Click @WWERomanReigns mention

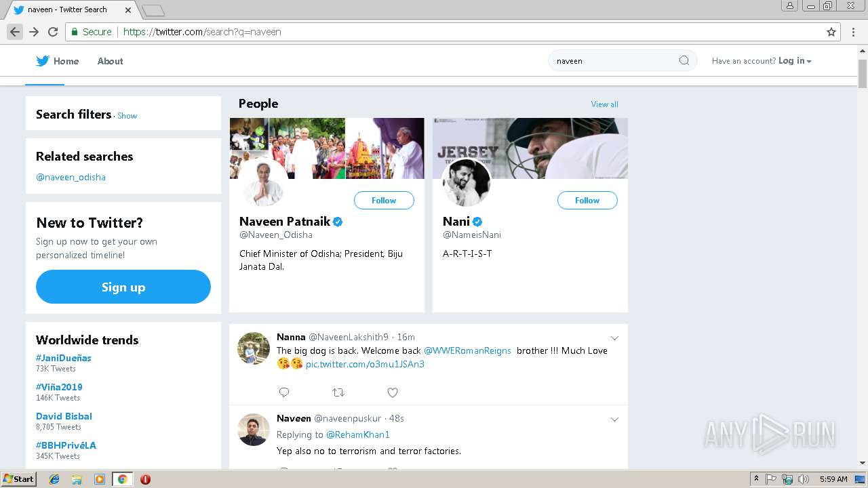click(x=467, y=350)
